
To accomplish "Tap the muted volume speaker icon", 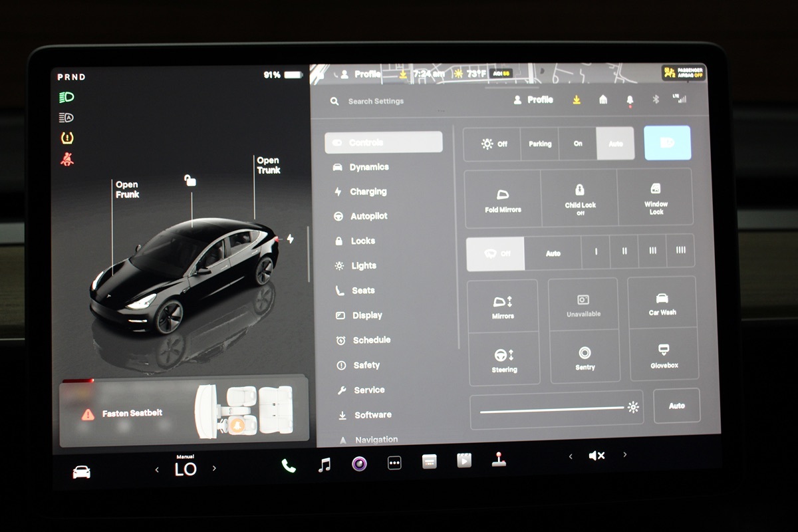I will (x=597, y=456).
